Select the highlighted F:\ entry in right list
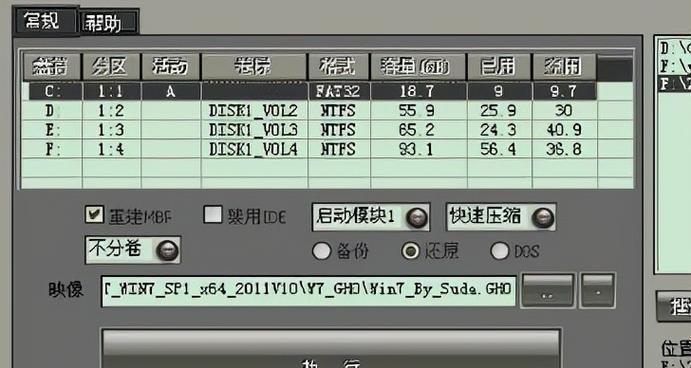This screenshot has height=368, width=691. click(674, 84)
